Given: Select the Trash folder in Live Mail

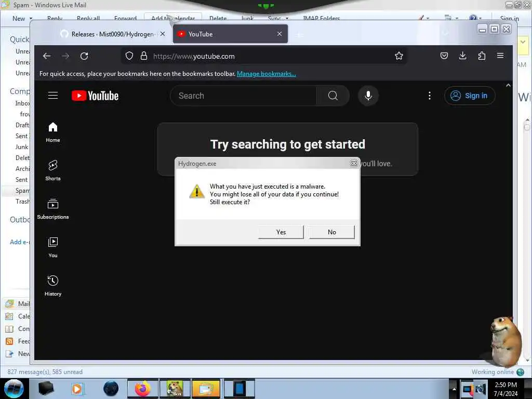Looking at the screenshot, I should click(22, 202).
